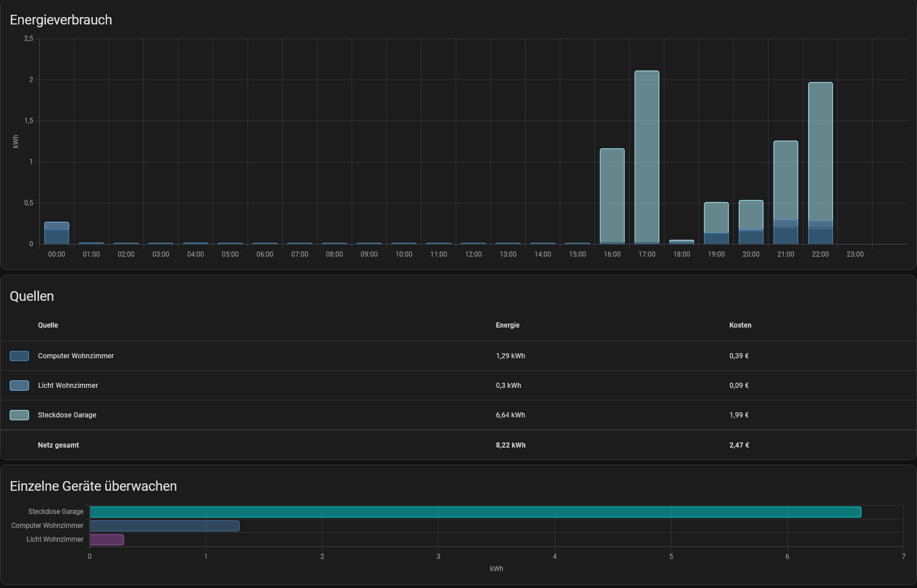
Task: Click the Licht Wohnzimmer color swatch
Action: (x=19, y=386)
